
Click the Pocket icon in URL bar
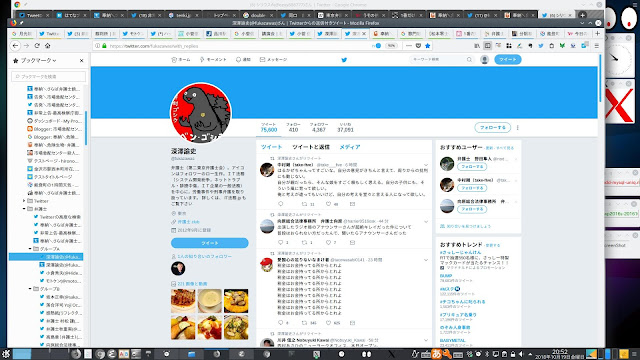click(x=418, y=46)
